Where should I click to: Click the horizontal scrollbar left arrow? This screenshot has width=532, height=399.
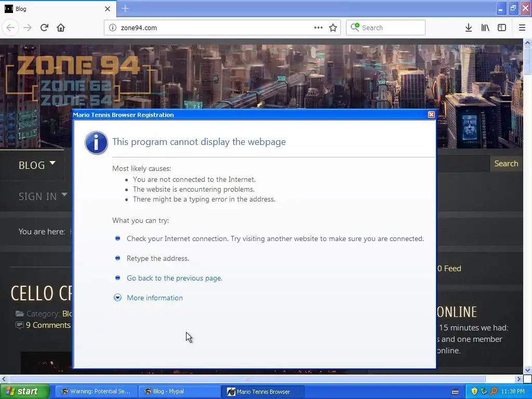(x=4, y=379)
